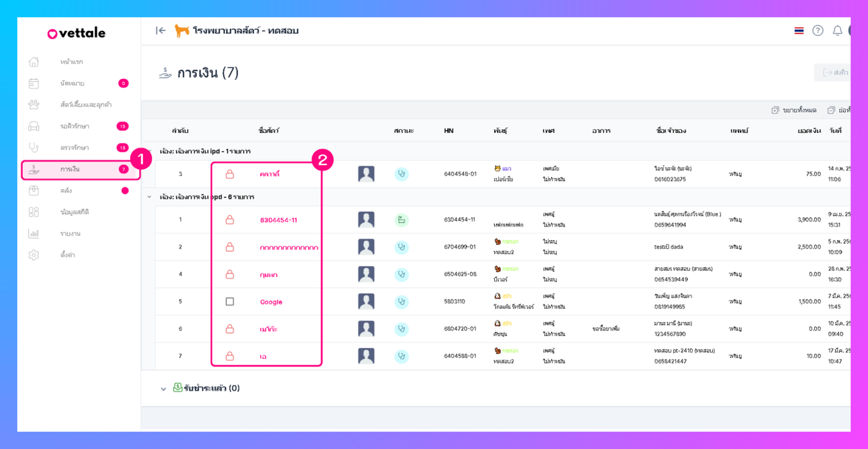Click the box icon for คลัง

point(34,190)
